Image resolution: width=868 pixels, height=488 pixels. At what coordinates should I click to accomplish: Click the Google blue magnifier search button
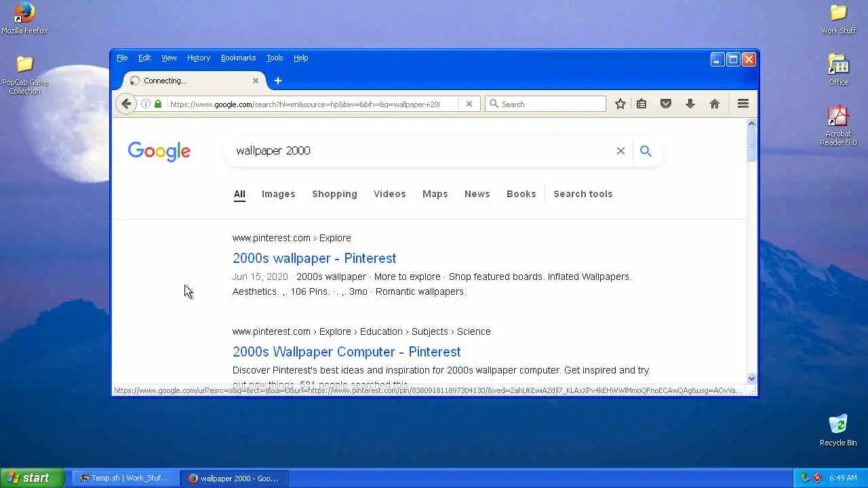coord(646,150)
